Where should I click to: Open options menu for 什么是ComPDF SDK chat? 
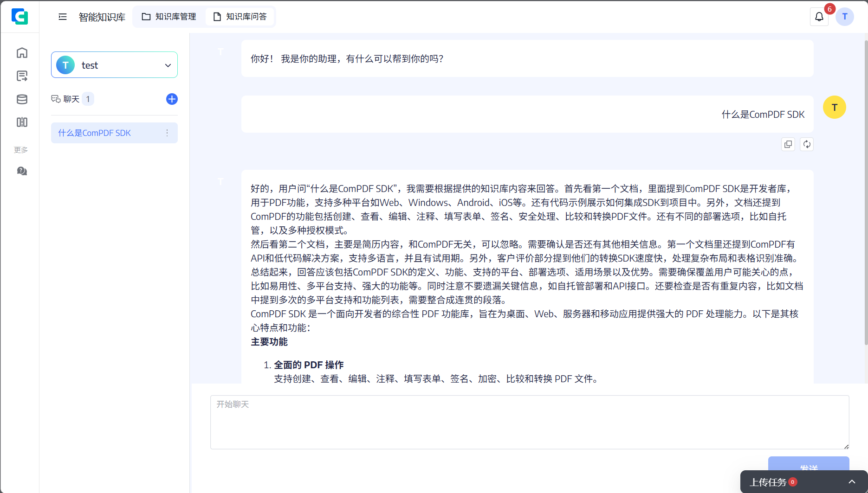[167, 133]
